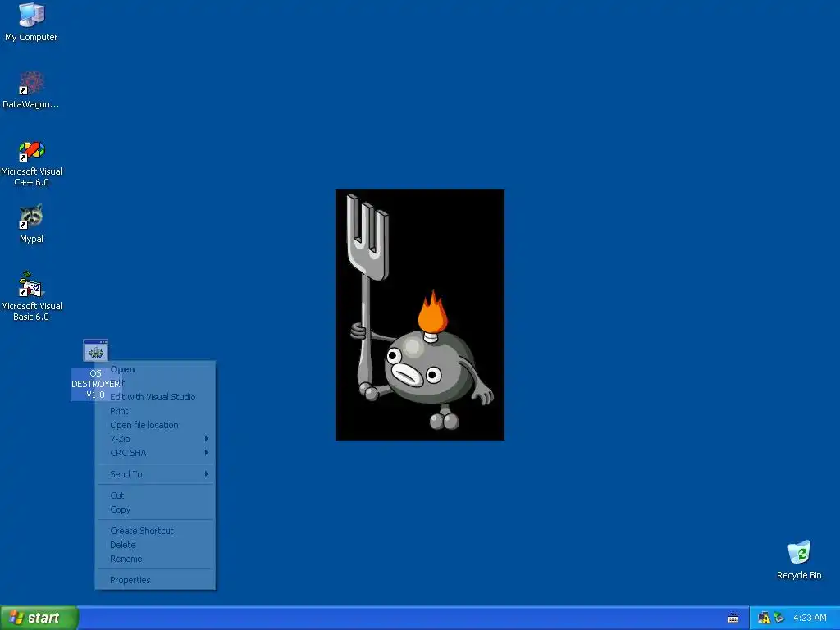
Task: Expand the 7-Zip submenu
Action: pos(155,439)
